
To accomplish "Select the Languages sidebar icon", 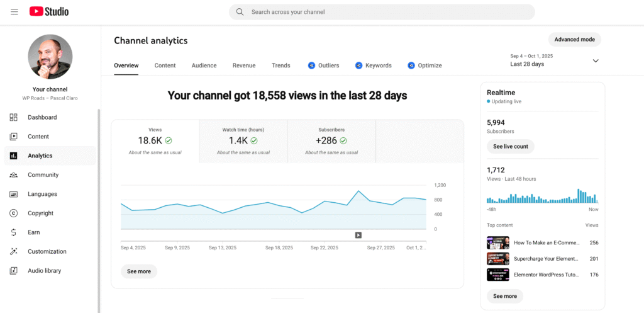I will pyautogui.click(x=14, y=194).
